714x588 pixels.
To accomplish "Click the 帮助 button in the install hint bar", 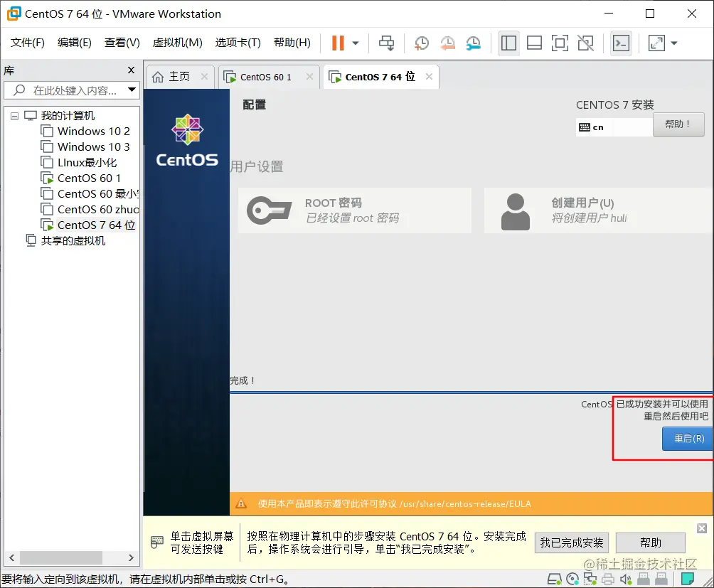I will click(x=650, y=542).
